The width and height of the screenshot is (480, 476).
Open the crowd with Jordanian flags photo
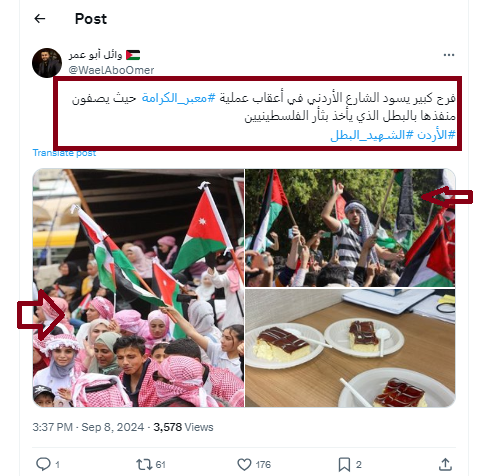click(x=138, y=288)
